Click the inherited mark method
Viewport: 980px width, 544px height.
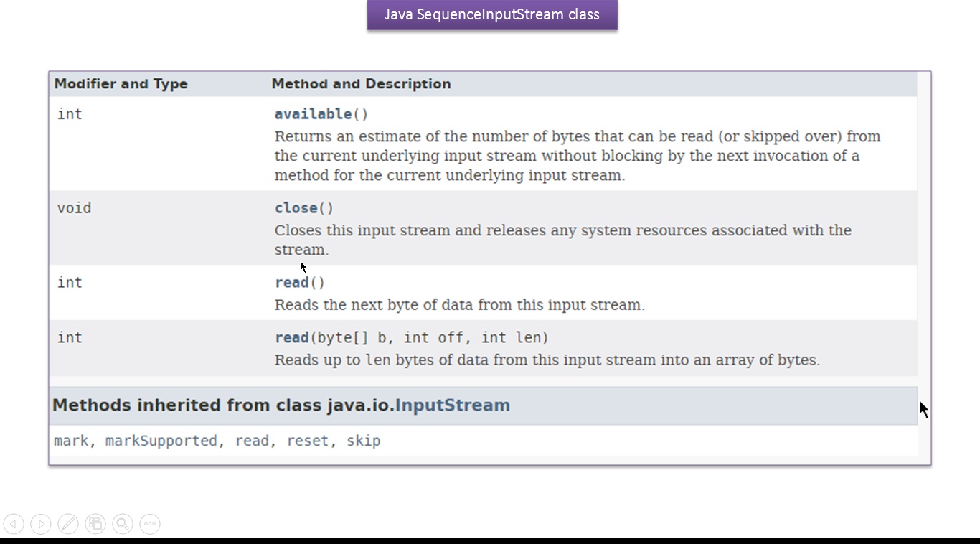tap(71, 441)
